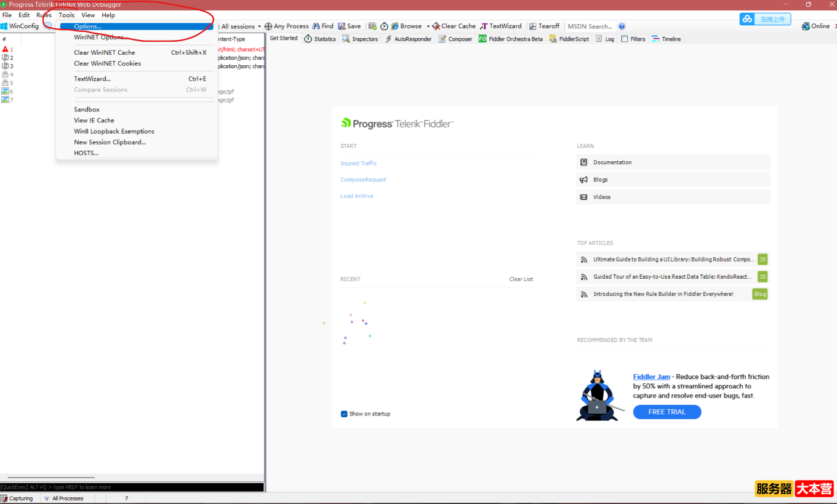
Task: Expand the Browse dropdown arrow
Action: pyautogui.click(x=428, y=26)
